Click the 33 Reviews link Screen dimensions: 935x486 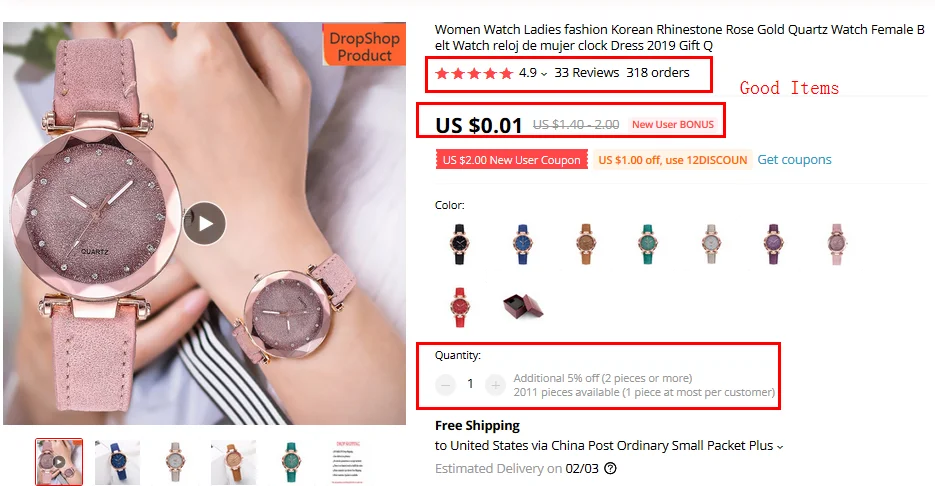tap(587, 73)
